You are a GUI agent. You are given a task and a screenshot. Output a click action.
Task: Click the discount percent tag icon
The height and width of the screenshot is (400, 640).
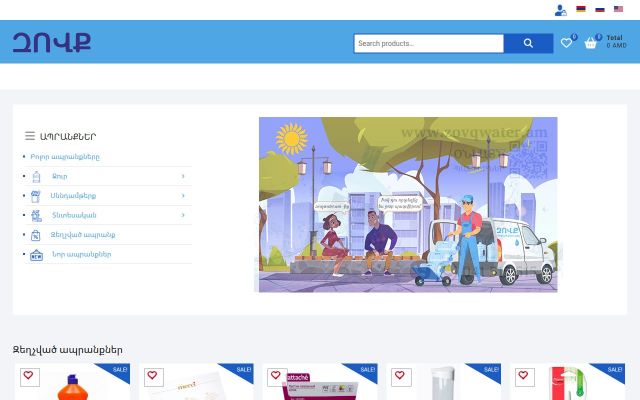coord(36,235)
